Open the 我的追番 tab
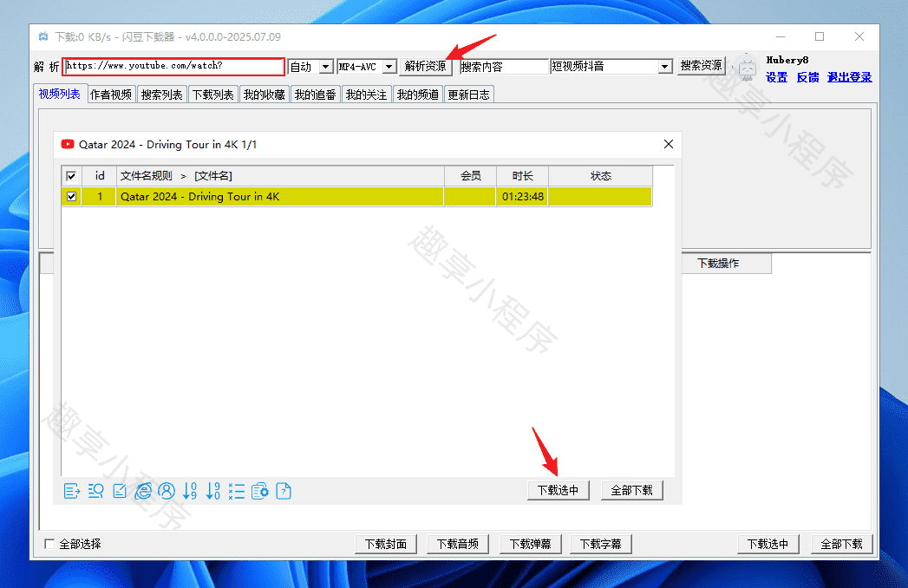 pyautogui.click(x=315, y=95)
